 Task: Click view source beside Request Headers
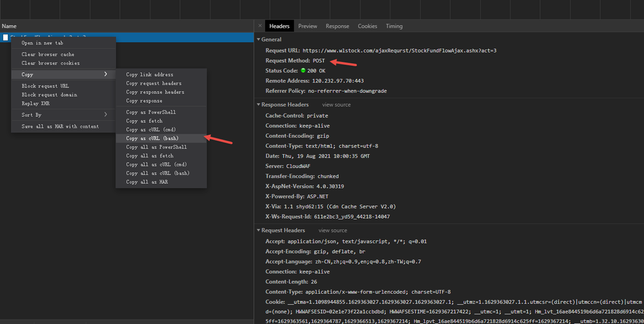click(332, 230)
